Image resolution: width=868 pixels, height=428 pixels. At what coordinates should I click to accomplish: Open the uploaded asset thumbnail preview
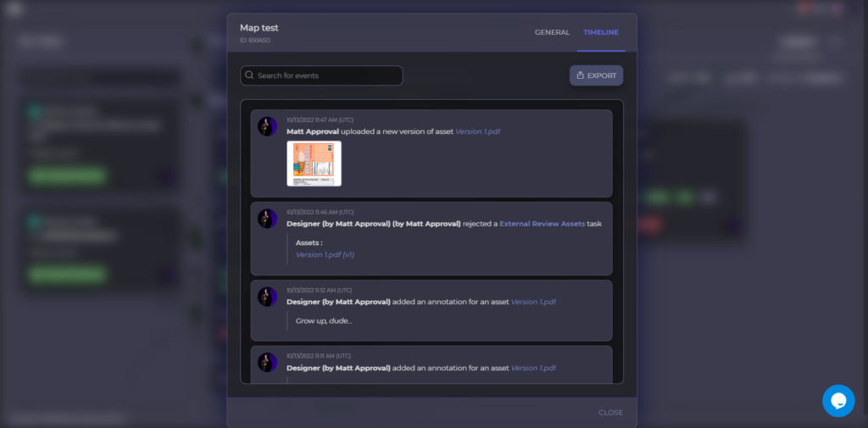point(314,164)
